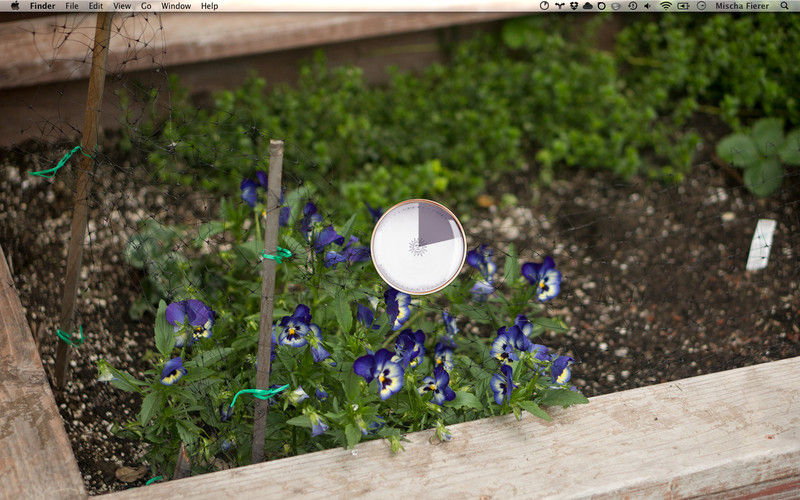
Task: Open the Mischa Fierer user menu
Action: [742, 6]
